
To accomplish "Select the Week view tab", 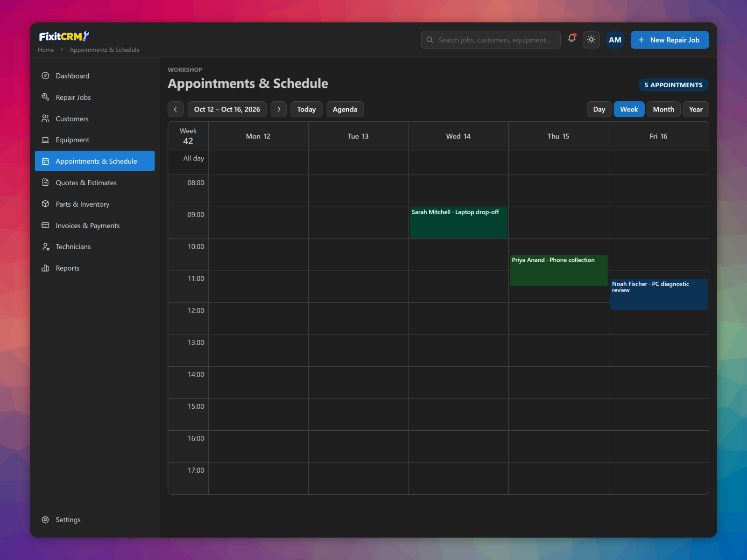I will (629, 109).
